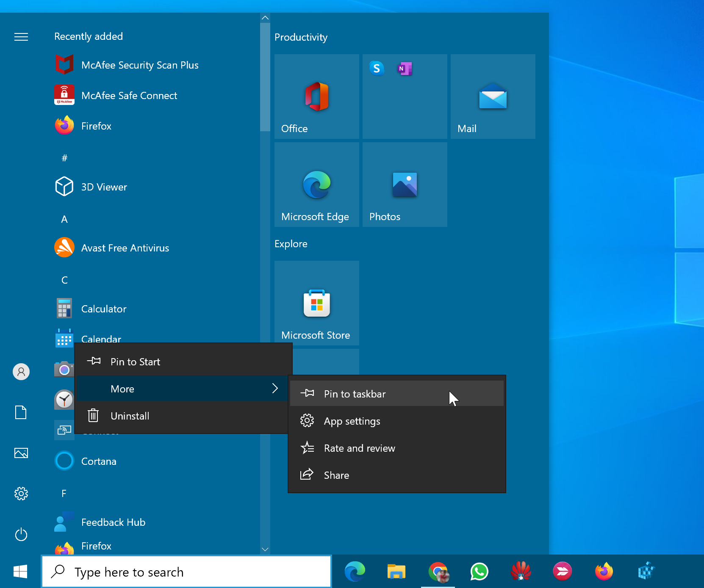Screen dimensions: 704x588
Task: Expand the Start menu hamburger navigation
Action: [21, 37]
